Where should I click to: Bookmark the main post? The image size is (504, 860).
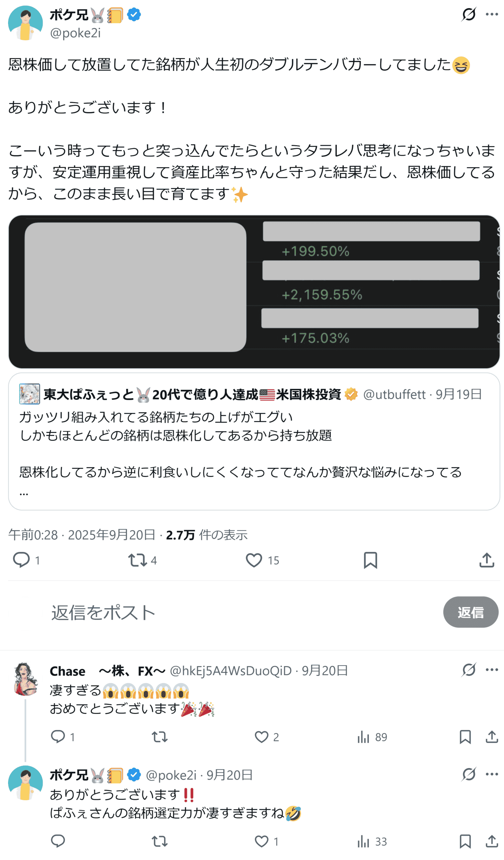370,560
